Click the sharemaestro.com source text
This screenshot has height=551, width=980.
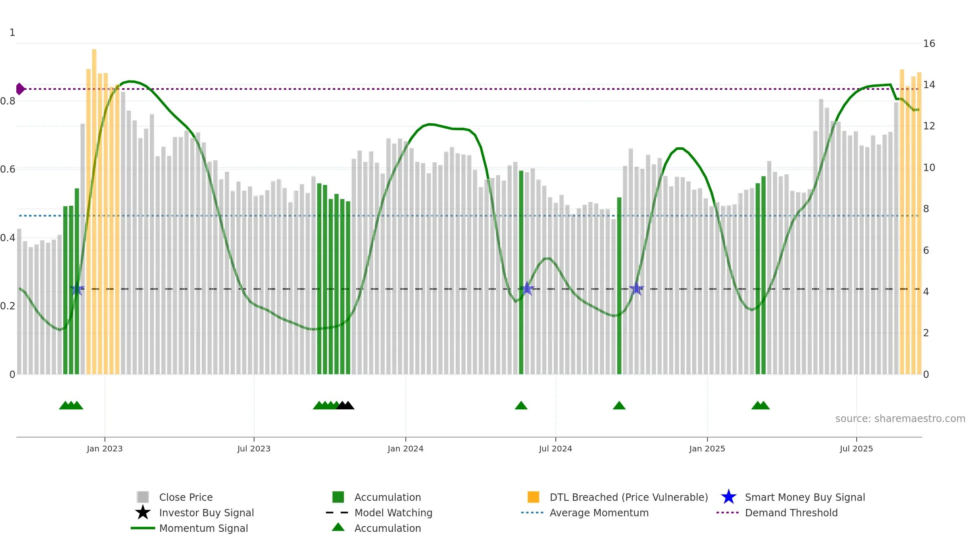[x=900, y=418]
